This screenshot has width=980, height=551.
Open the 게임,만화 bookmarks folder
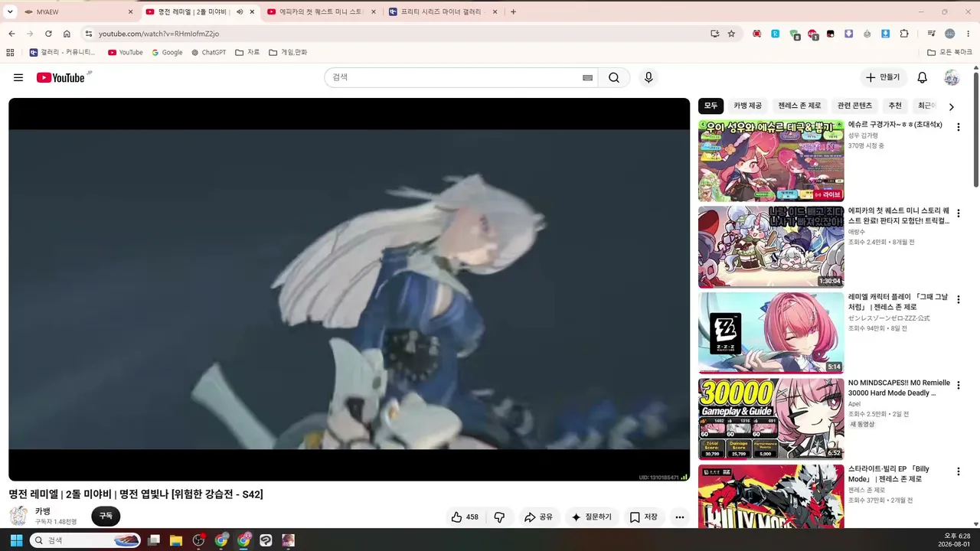click(x=288, y=53)
